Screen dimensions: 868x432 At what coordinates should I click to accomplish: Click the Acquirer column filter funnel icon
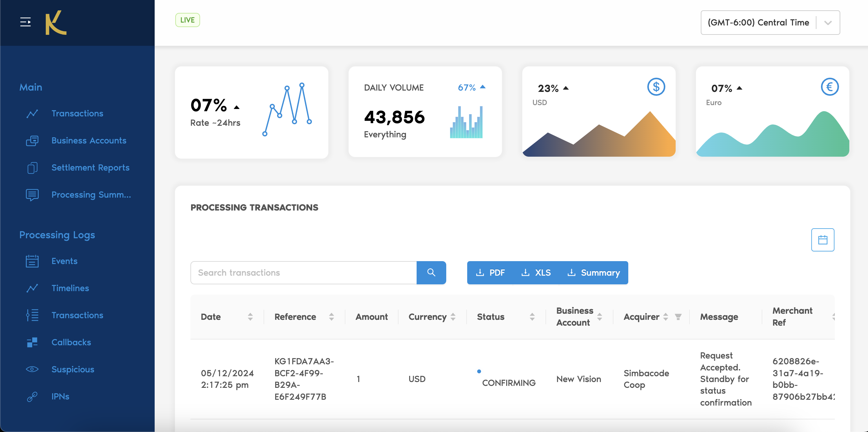coord(678,317)
